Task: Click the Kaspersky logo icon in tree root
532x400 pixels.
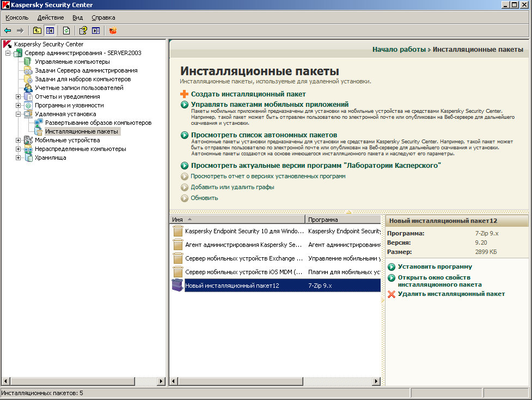Action: click(8, 44)
